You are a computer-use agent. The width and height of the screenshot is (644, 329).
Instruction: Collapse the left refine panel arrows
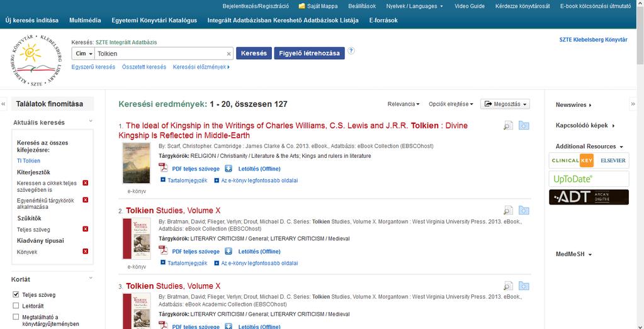coord(4,104)
